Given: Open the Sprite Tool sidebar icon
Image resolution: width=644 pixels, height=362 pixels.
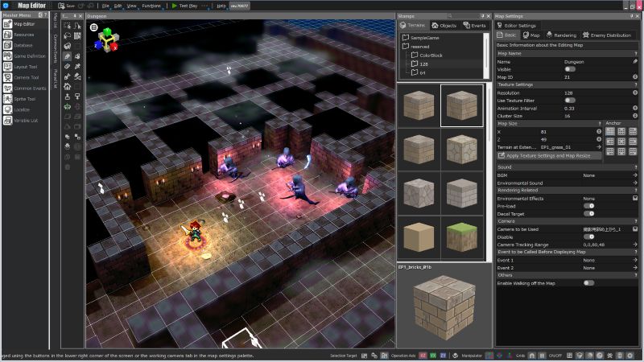Looking at the screenshot, I should (x=8, y=98).
